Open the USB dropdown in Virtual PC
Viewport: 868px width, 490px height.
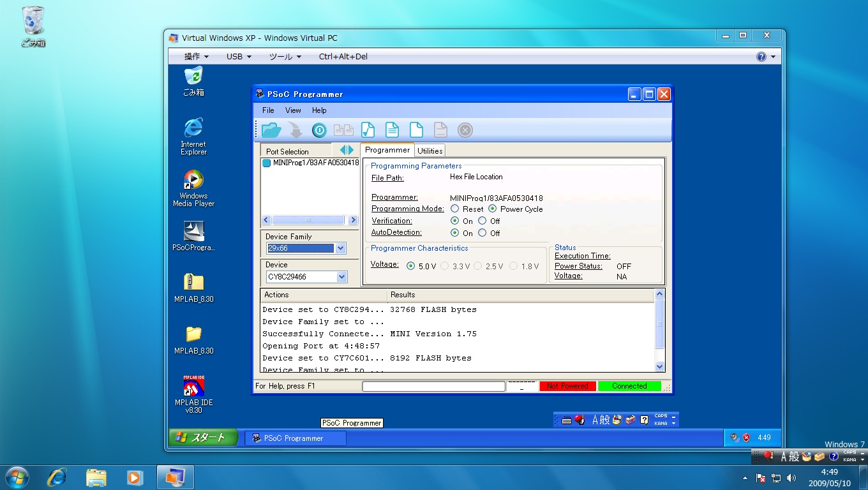(239, 56)
